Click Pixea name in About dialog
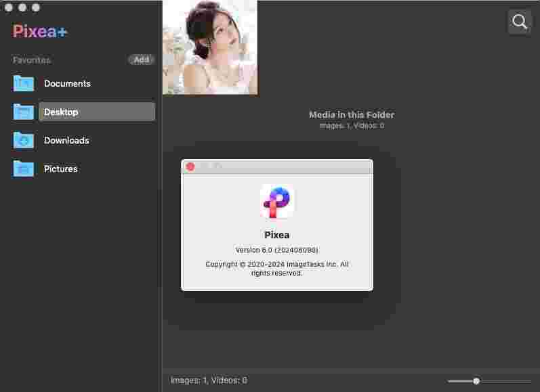Image resolution: width=540 pixels, height=392 pixels. pos(277,235)
